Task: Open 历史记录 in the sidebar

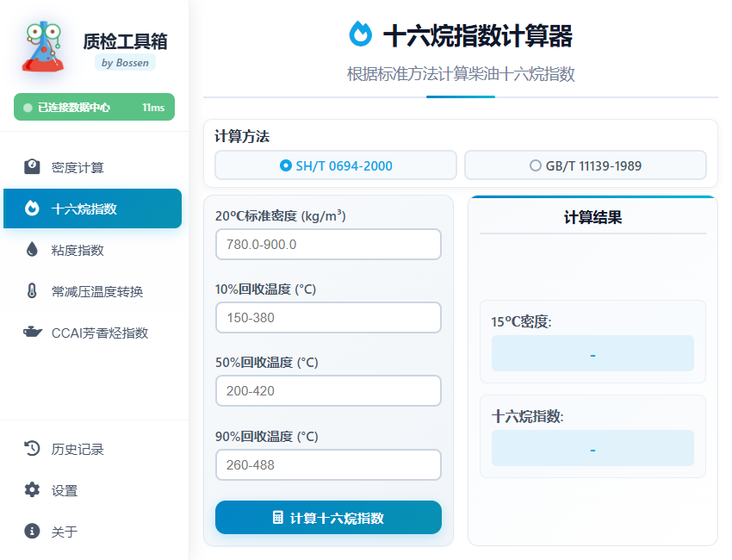Action: pos(92,448)
